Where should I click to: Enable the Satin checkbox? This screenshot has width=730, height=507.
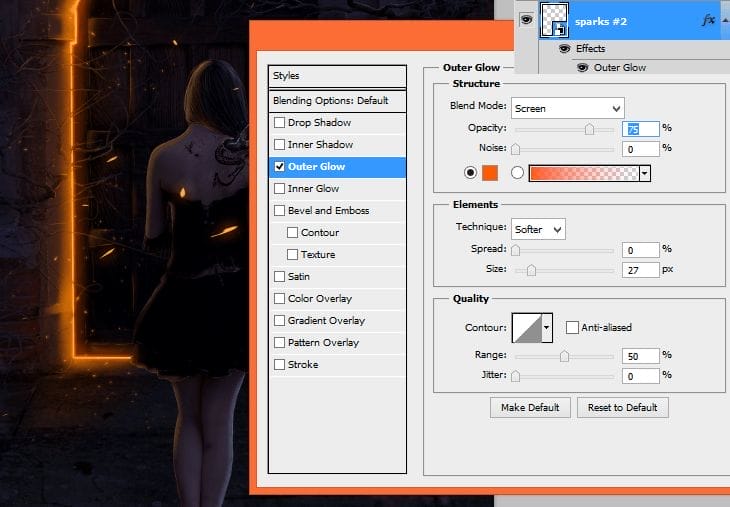[279, 277]
